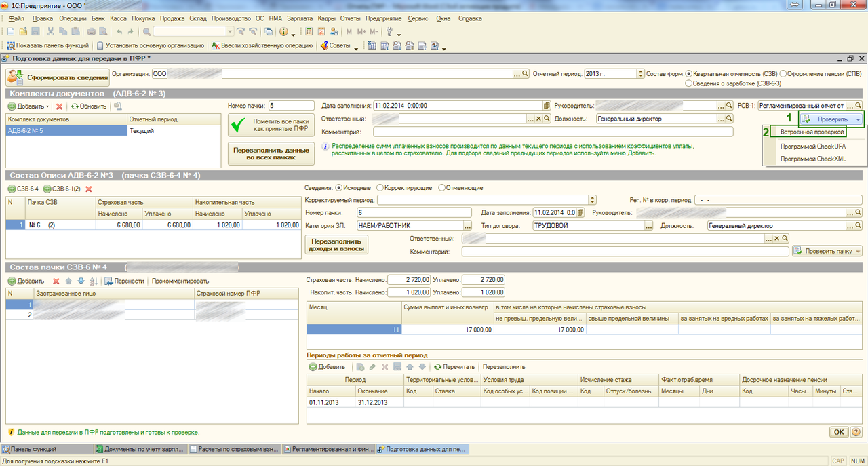Delete selected set in Комплекты документов
The width and height of the screenshot is (868, 466).
coord(59,106)
